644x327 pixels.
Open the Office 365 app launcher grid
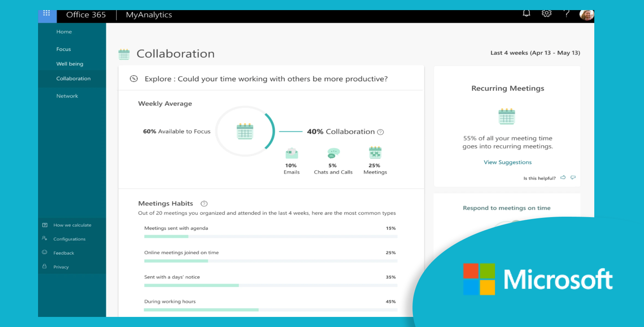[x=47, y=13]
